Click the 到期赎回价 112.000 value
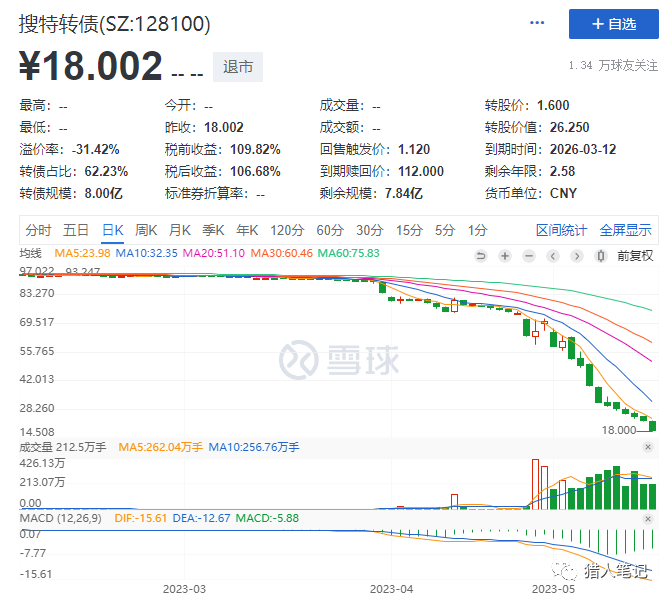This screenshot has width=669, height=600. click(x=421, y=172)
